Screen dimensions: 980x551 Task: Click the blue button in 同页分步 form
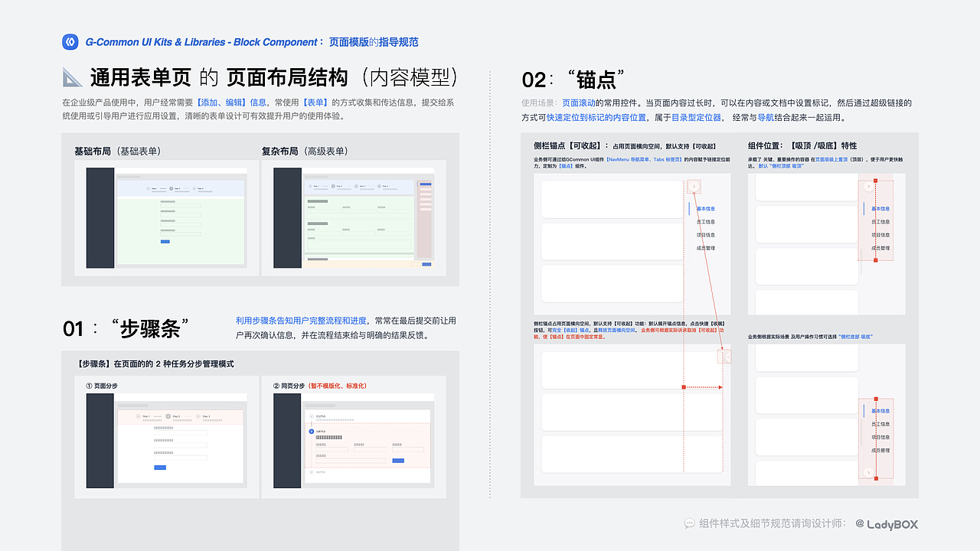(398, 461)
